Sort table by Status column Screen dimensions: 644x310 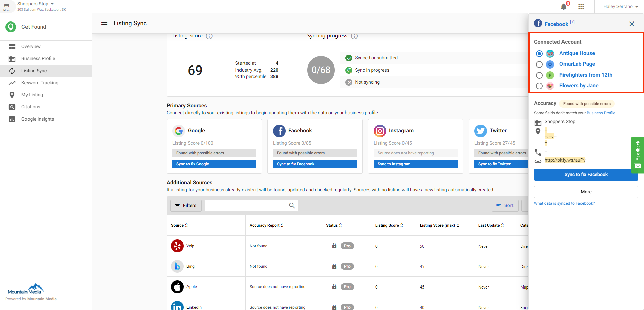pos(334,225)
